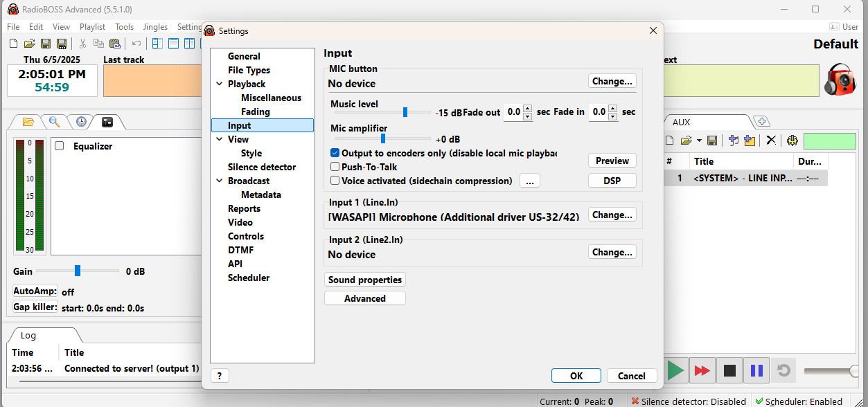Click the Save As floppy icon in main toolbar

pyautogui.click(x=62, y=44)
